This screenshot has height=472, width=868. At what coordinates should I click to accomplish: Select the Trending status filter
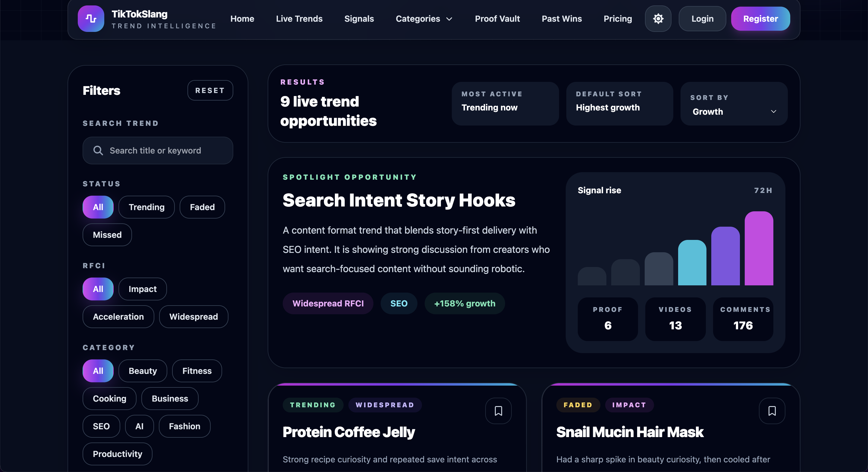[x=146, y=207]
